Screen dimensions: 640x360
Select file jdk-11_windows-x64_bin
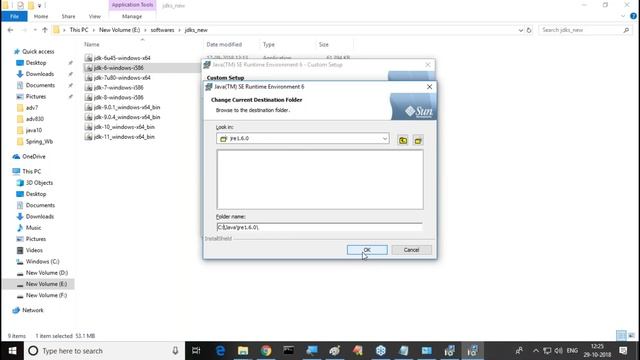click(x=124, y=137)
